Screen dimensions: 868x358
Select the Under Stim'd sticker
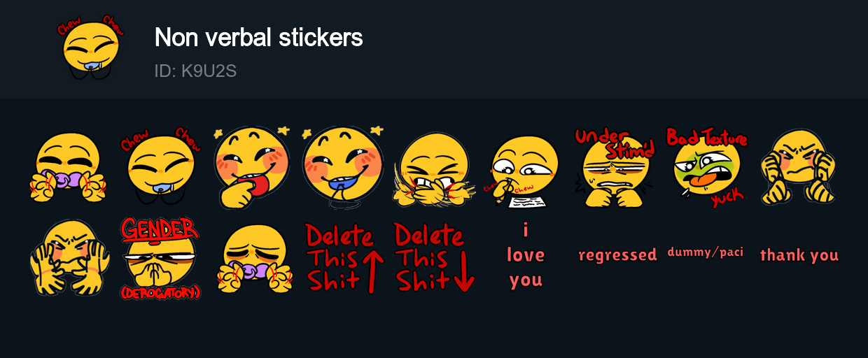(615, 168)
